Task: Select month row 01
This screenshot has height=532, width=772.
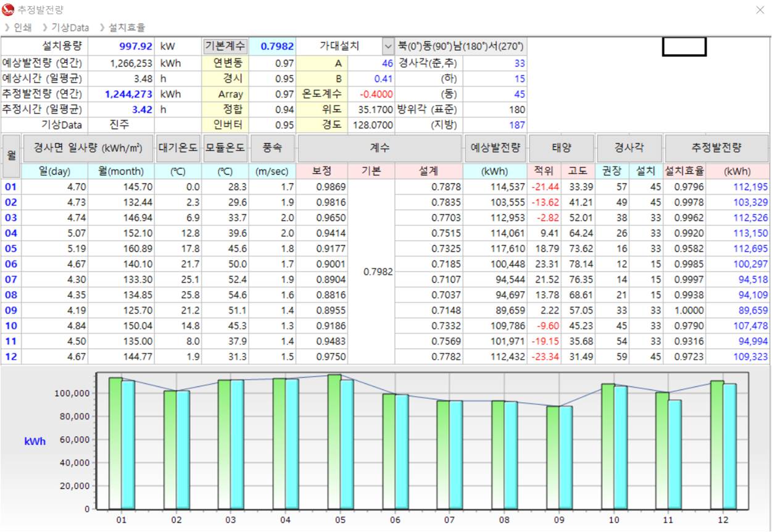Action: pyautogui.click(x=11, y=187)
